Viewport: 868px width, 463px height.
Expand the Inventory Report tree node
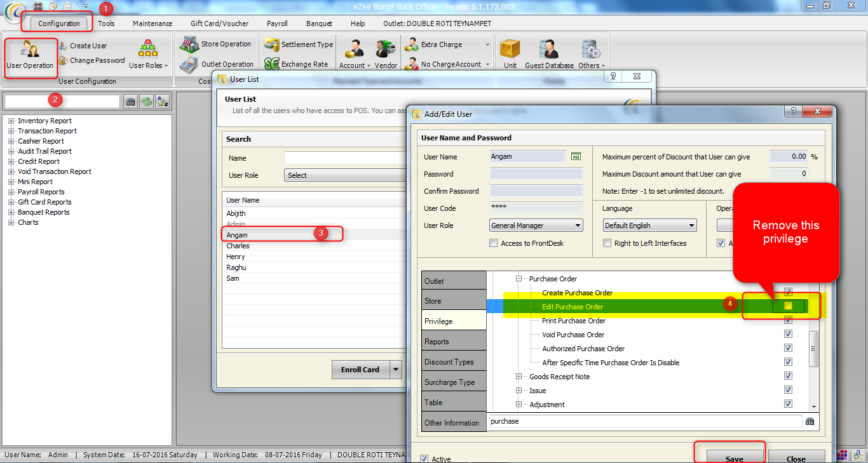point(11,121)
